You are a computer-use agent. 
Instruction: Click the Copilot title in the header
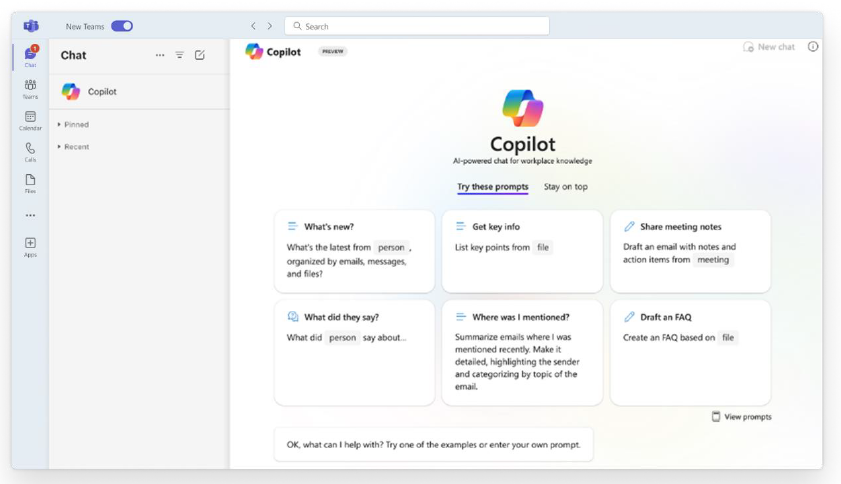[x=284, y=52]
